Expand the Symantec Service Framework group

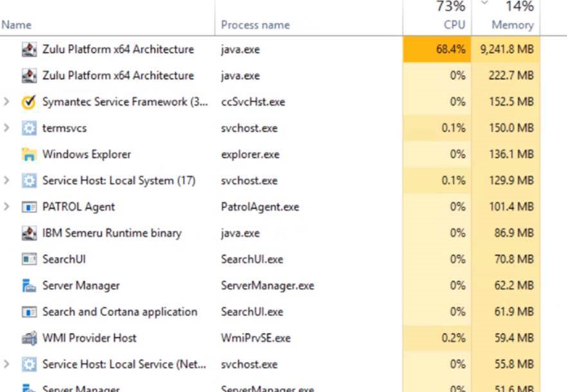[x=7, y=102]
